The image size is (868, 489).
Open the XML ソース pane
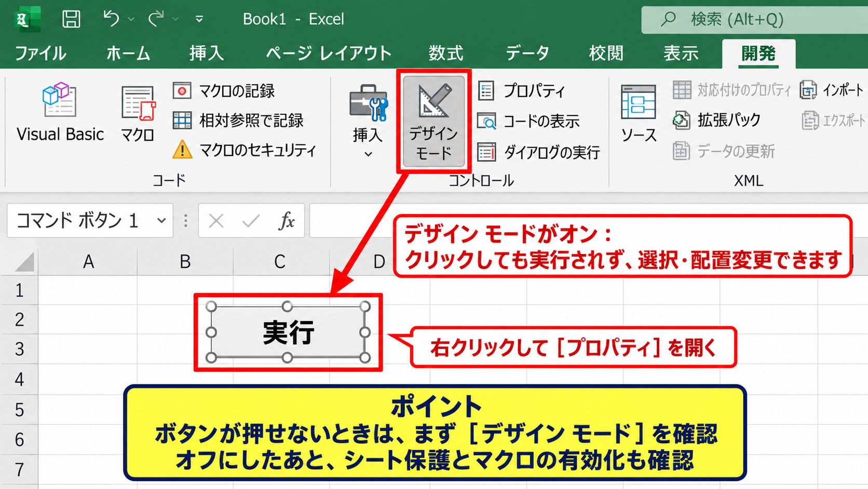click(639, 114)
